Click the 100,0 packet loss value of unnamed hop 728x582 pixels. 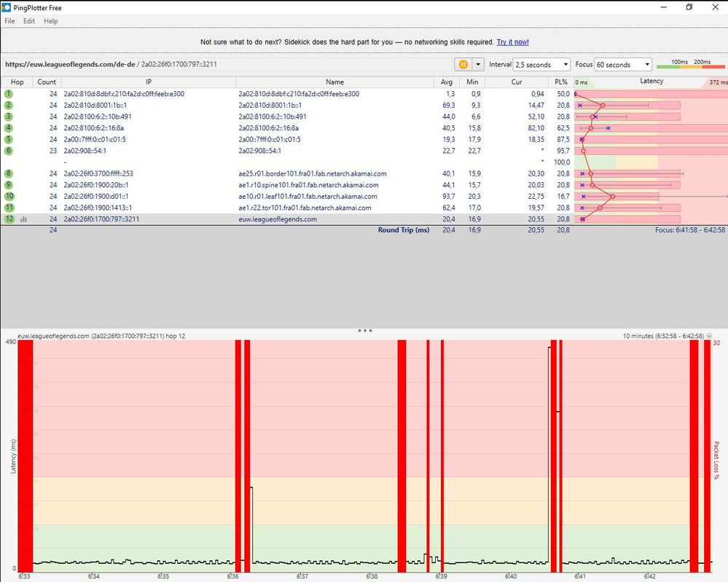point(562,162)
